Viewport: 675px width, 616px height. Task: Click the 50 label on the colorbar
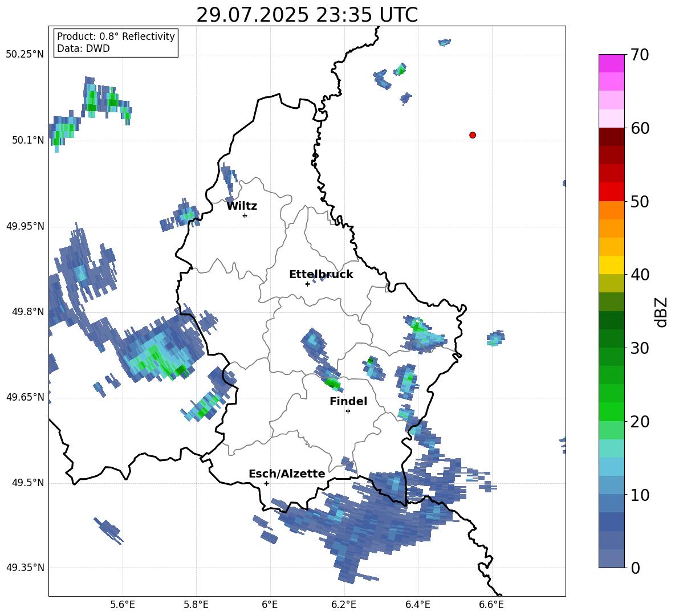click(640, 201)
